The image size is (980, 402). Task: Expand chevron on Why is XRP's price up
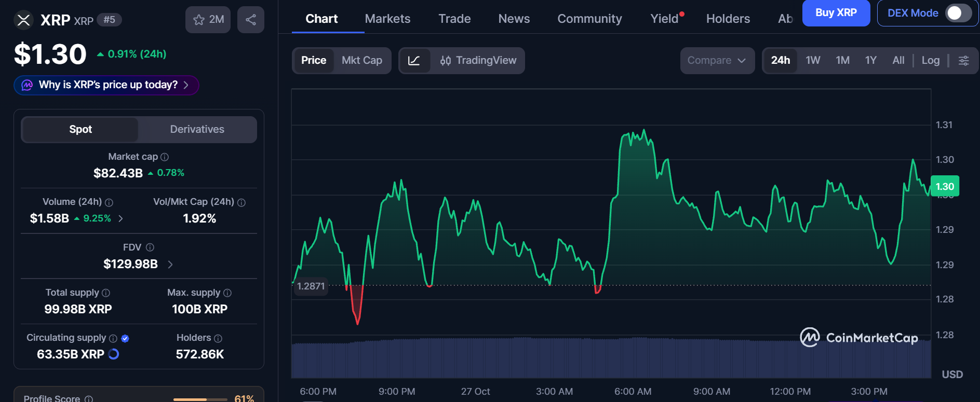186,85
